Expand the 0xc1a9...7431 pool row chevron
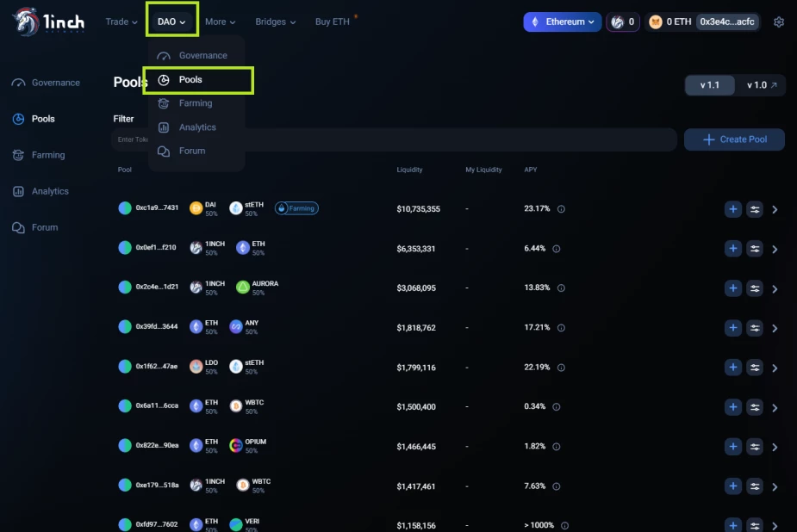Image resolution: width=797 pixels, height=532 pixels. click(x=775, y=209)
